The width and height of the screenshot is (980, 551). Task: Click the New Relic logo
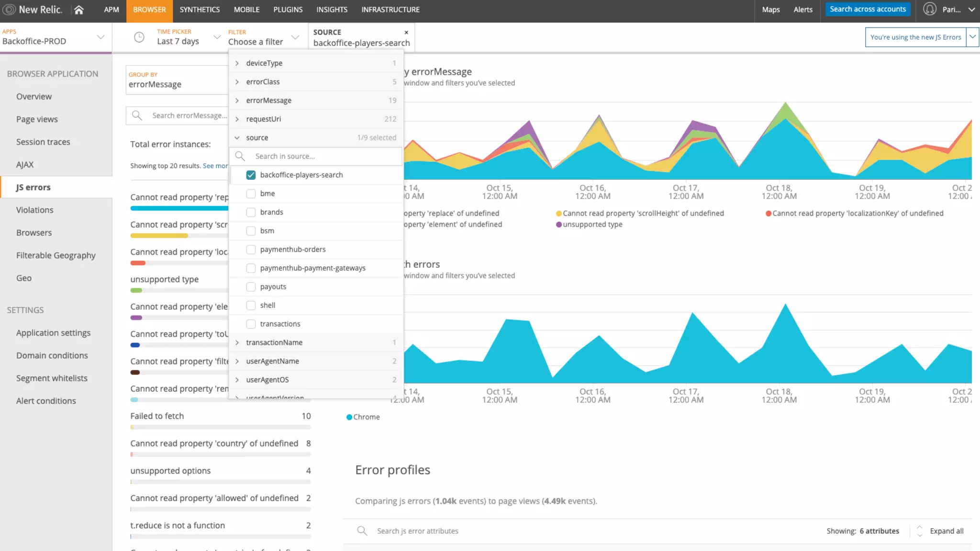click(x=32, y=10)
